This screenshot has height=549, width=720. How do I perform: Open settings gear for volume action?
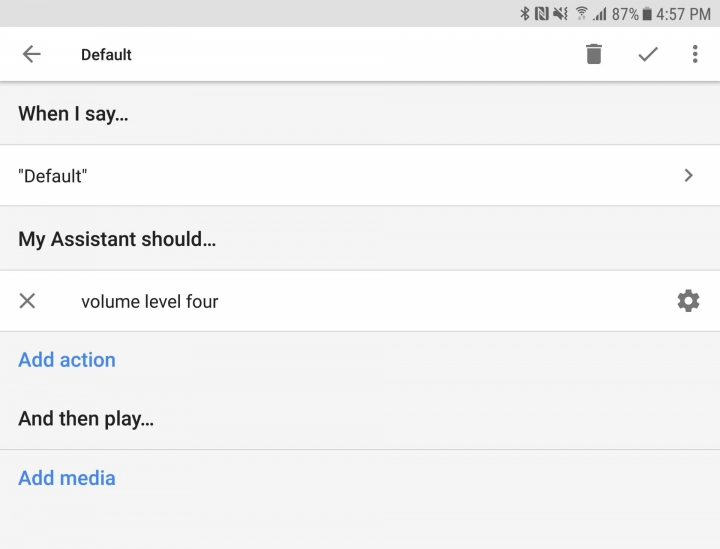tap(688, 301)
